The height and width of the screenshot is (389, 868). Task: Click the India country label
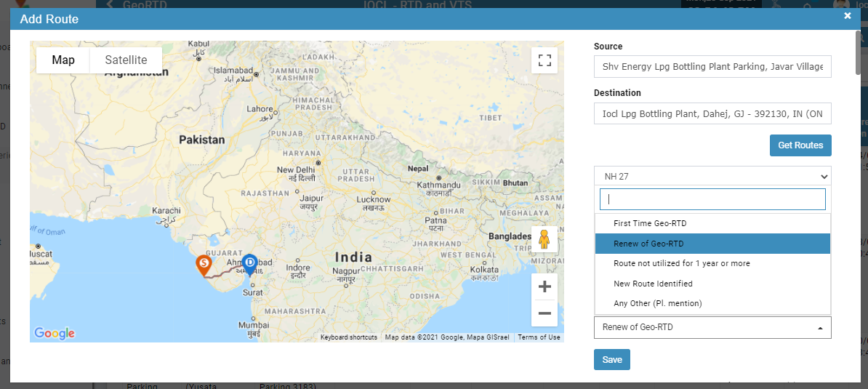pyautogui.click(x=354, y=257)
